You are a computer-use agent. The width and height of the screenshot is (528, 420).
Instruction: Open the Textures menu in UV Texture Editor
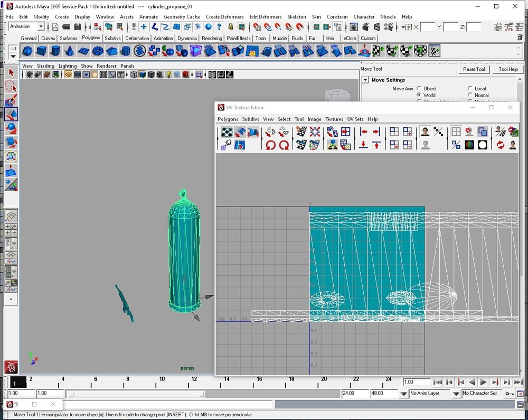334,119
